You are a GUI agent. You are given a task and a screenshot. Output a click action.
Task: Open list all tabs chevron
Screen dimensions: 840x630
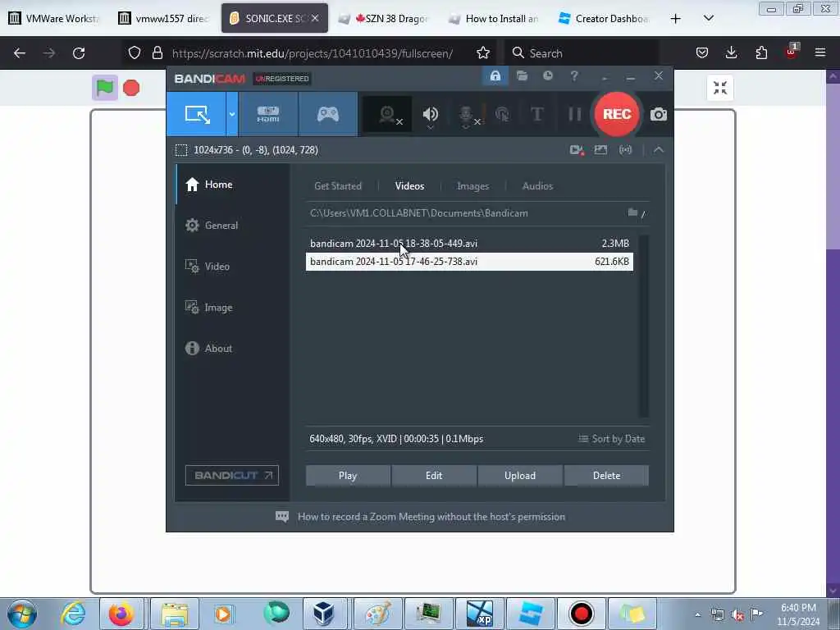[708, 19]
